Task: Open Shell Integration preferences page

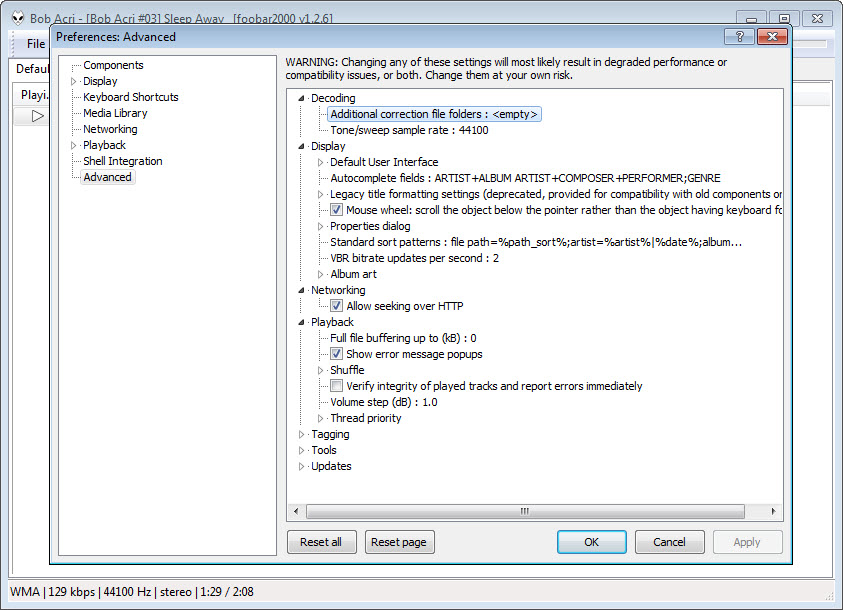Action: click(x=123, y=161)
